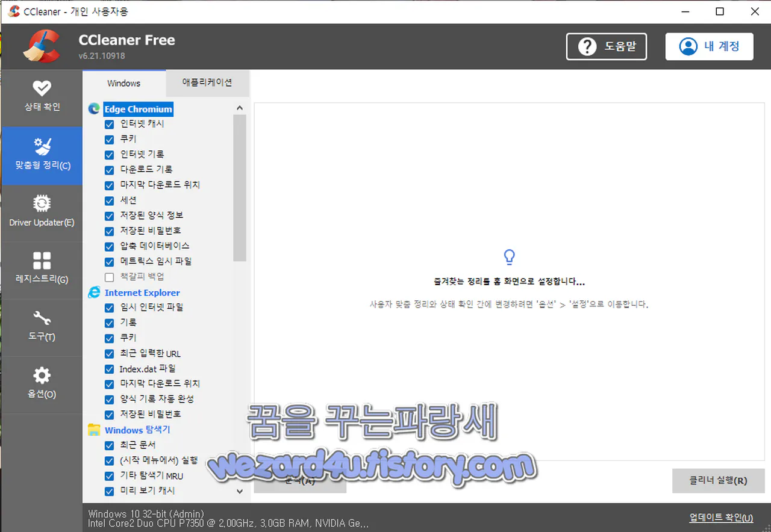The height and width of the screenshot is (532, 771).
Task: Click the 클리너 실행(R) run cleaner button
Action: pos(718,481)
